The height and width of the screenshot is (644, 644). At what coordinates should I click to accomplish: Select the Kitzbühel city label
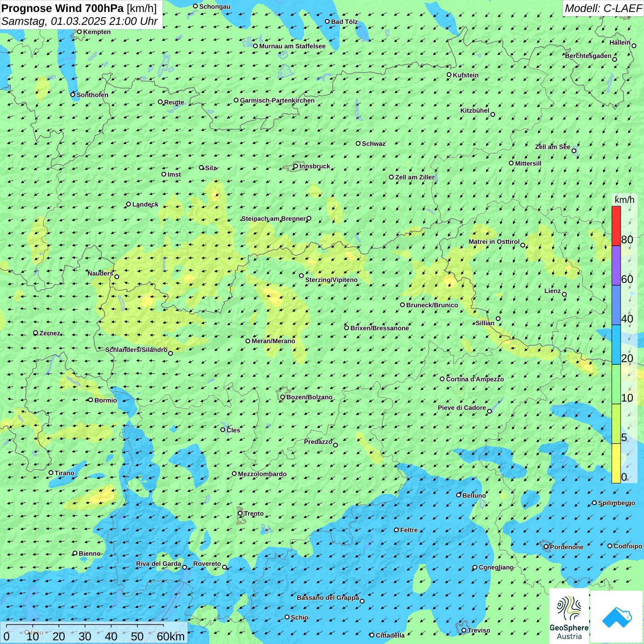475,110
